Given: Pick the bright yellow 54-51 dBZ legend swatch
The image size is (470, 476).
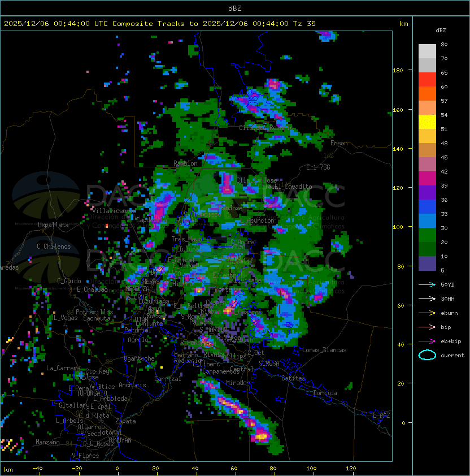Looking at the screenshot, I should [427, 122].
